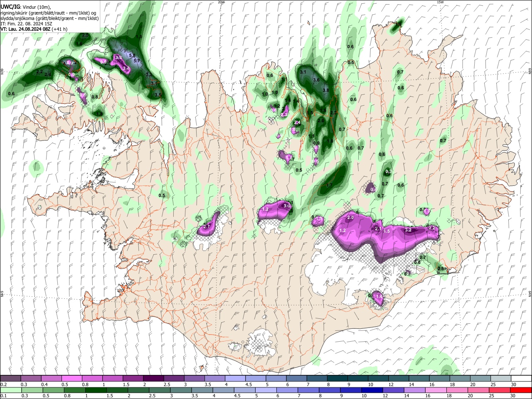Screen dimensions: 532x399
Task: Click the '3.0' snowfall value
Action: pyautogui.click(x=286, y=206)
